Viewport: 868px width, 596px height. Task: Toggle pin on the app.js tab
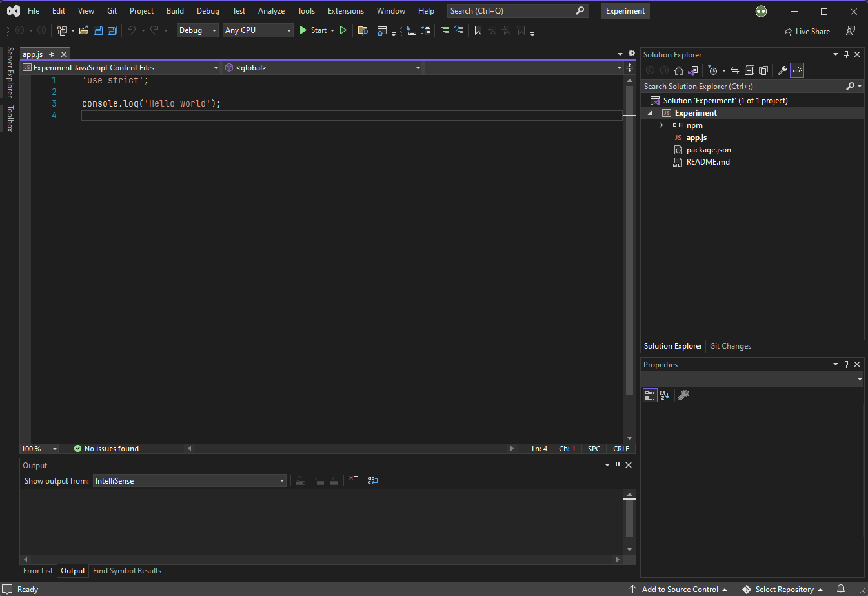pyautogui.click(x=52, y=54)
